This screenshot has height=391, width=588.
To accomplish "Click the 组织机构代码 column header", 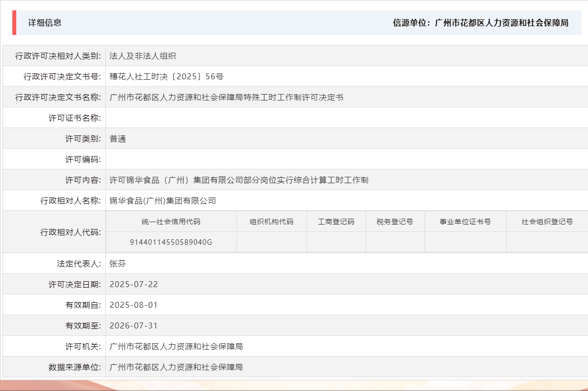I will [x=272, y=222].
